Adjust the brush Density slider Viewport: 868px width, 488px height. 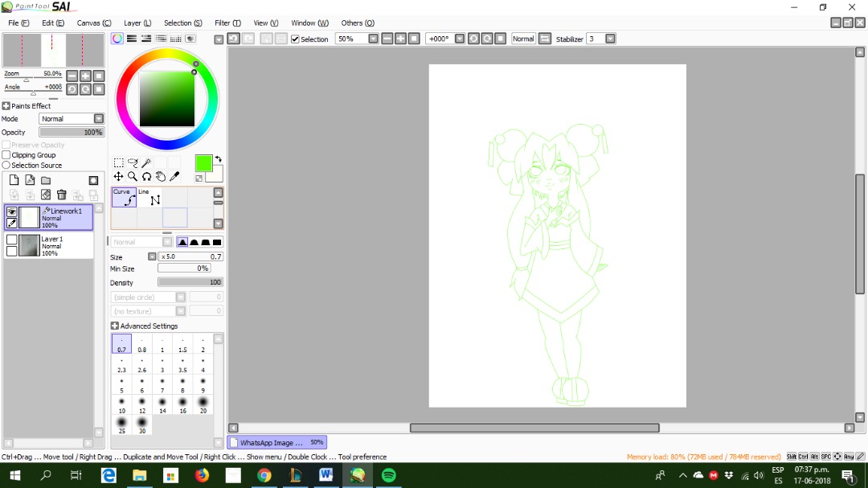pyautogui.click(x=190, y=282)
